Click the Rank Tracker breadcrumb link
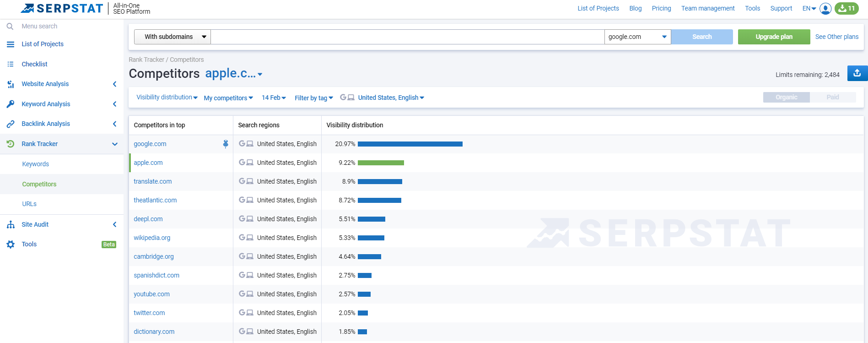Viewport: 868px width, 343px height. (x=146, y=60)
